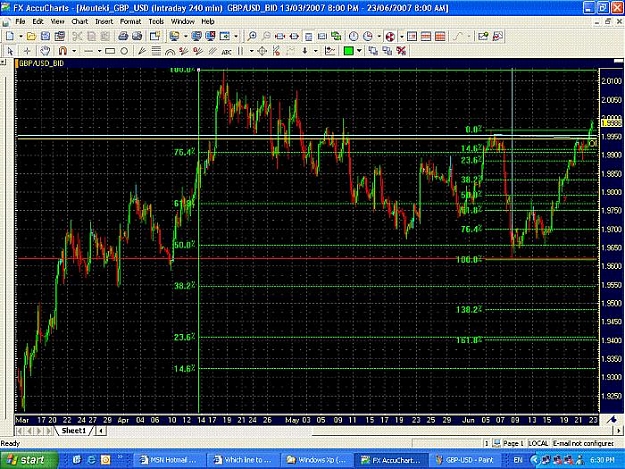Switch to GBP-USD - Paint taskbar window
Image resolution: width=625 pixels, height=469 pixels.
pos(465,460)
